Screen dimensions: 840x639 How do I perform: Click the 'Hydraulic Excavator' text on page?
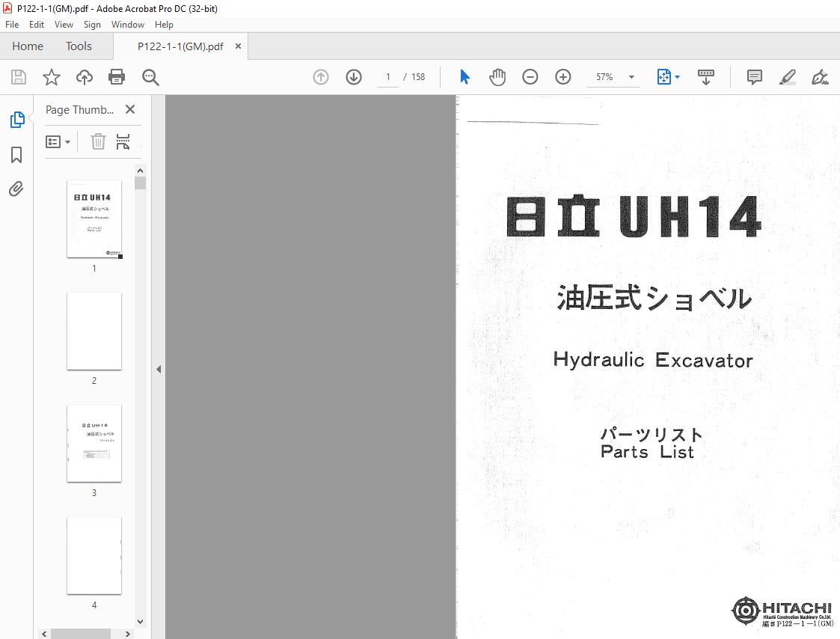pyautogui.click(x=653, y=360)
